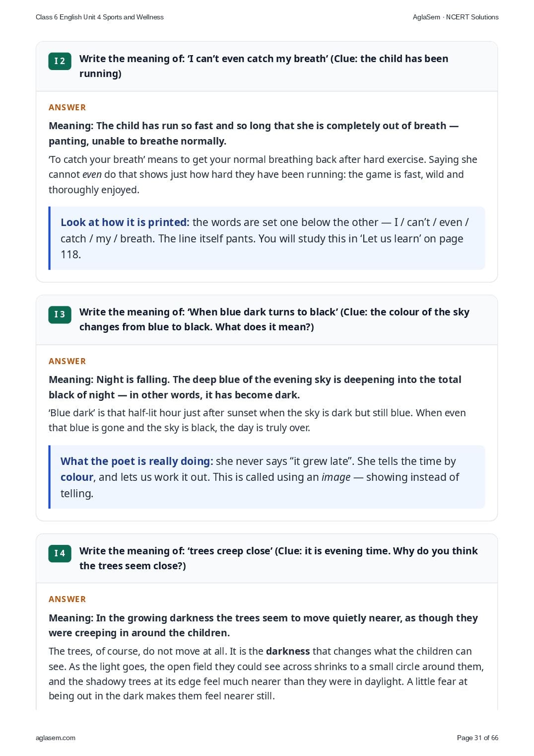Click the 'Look at how it is printed' callout
Viewport: 534px width, 756px height.
click(267, 238)
